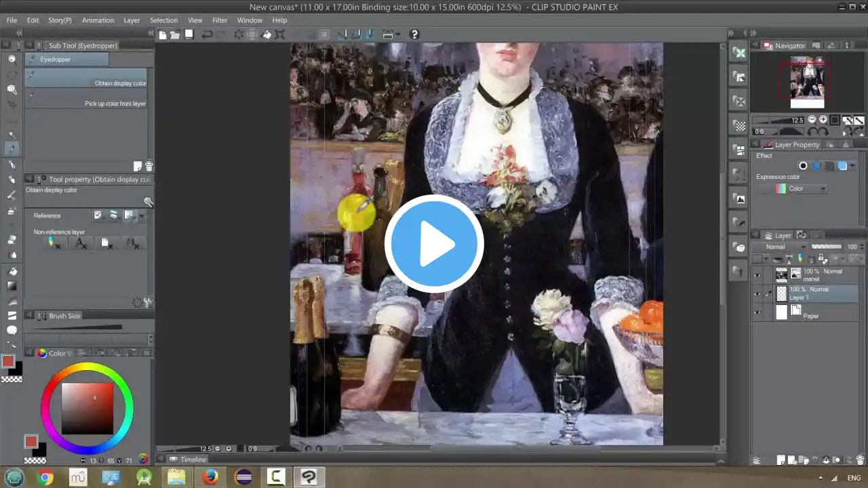Hide the manet layer
The width and height of the screenshot is (868, 488).
757,274
